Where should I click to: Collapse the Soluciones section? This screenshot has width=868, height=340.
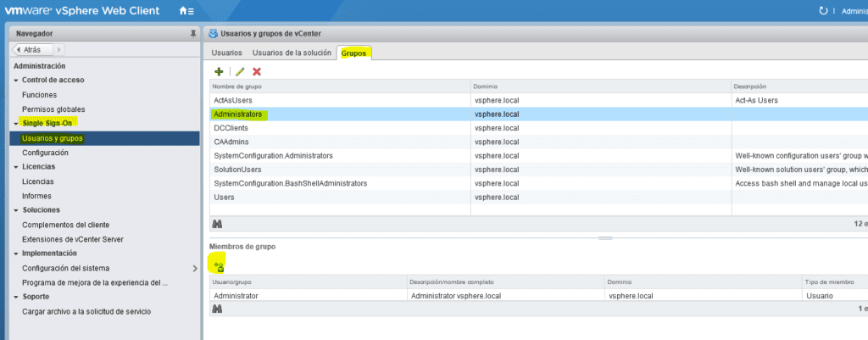point(17,210)
